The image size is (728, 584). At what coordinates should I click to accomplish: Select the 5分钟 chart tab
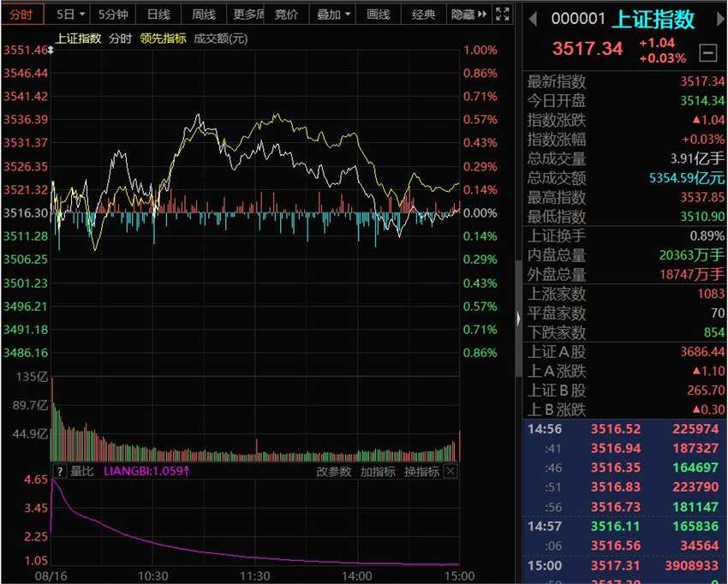[112, 15]
